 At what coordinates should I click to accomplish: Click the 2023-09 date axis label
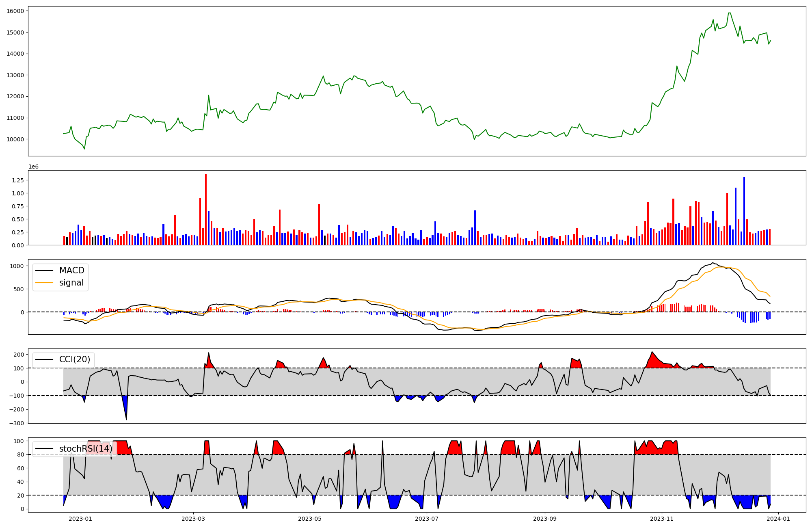click(545, 519)
